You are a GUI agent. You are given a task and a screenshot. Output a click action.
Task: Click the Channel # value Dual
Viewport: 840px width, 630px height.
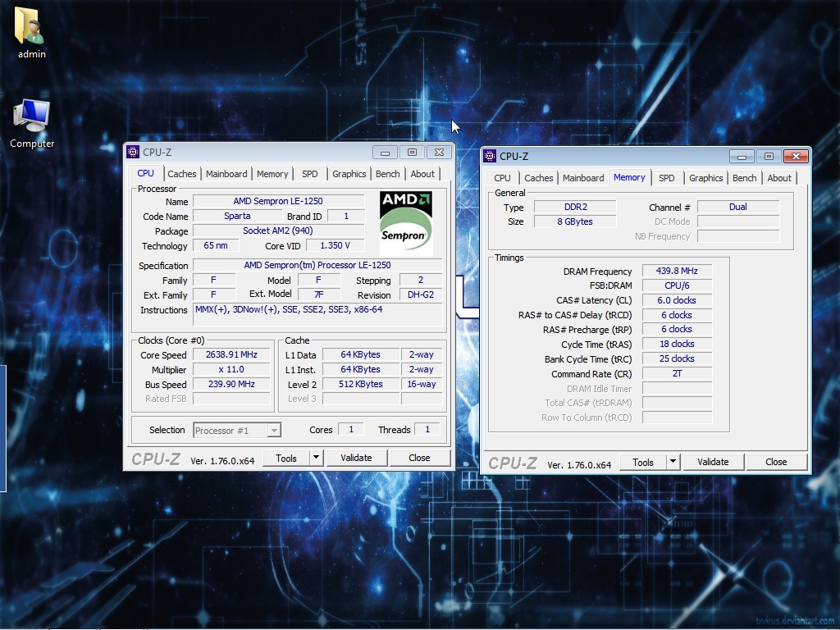737,207
